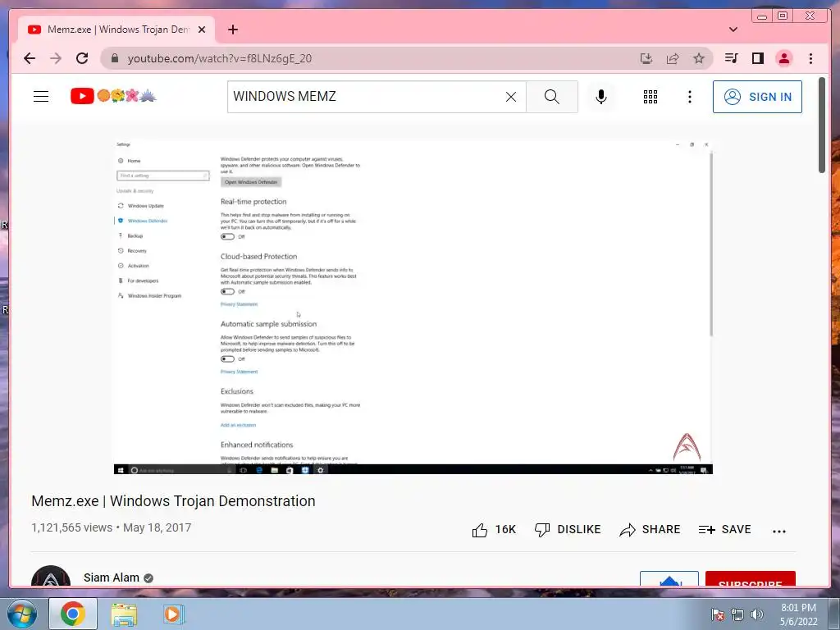Click the install app icon in address bar
The height and width of the screenshot is (630, 840).
point(646,58)
